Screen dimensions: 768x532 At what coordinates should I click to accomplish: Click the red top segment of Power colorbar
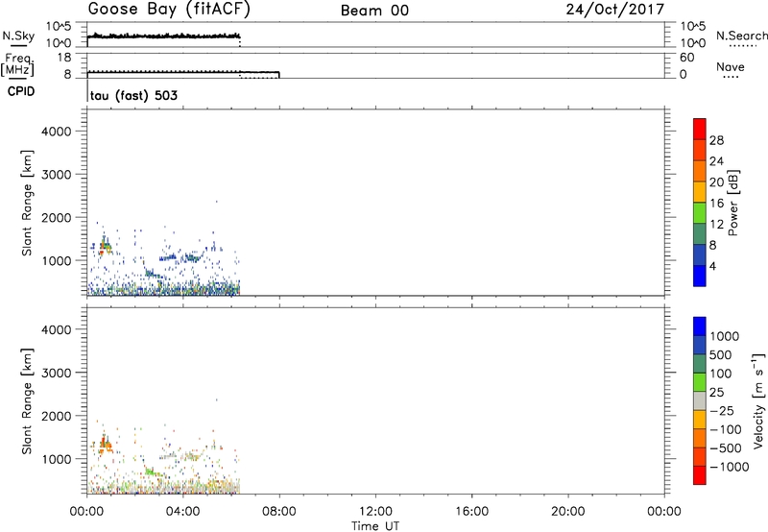700,129
